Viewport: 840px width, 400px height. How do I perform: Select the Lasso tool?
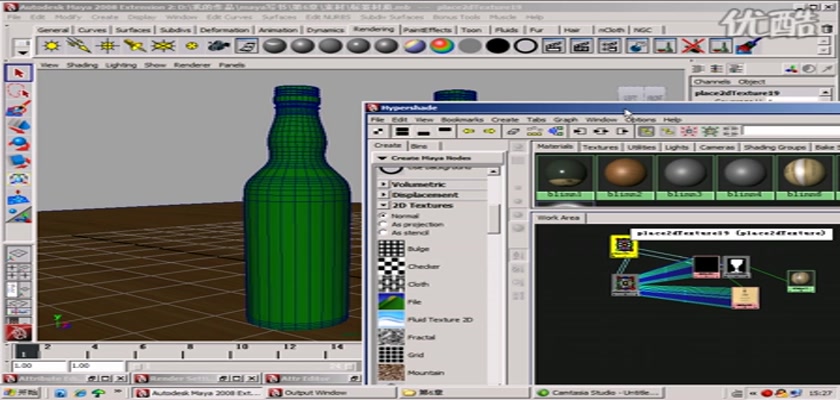pyautogui.click(x=19, y=91)
